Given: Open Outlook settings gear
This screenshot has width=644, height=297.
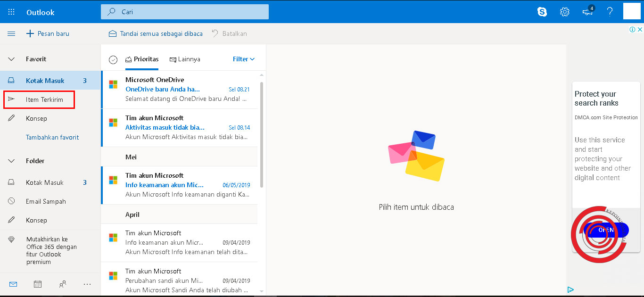Looking at the screenshot, I should [565, 12].
